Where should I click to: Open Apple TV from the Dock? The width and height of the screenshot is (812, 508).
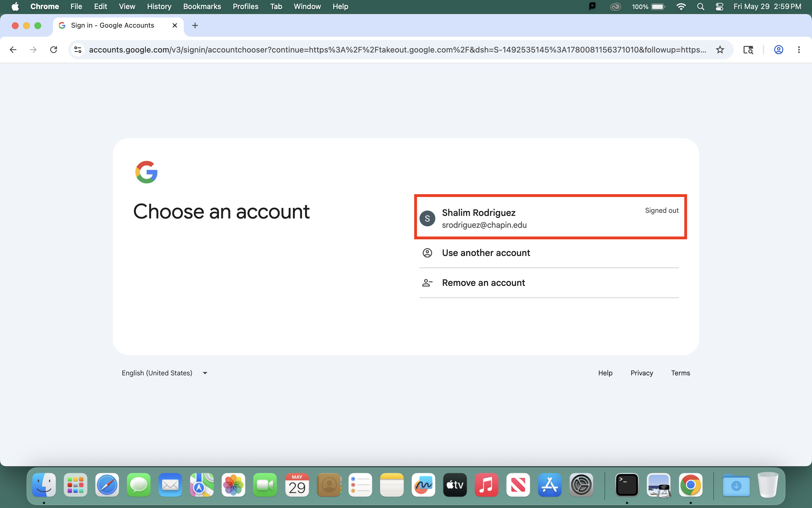(455, 485)
